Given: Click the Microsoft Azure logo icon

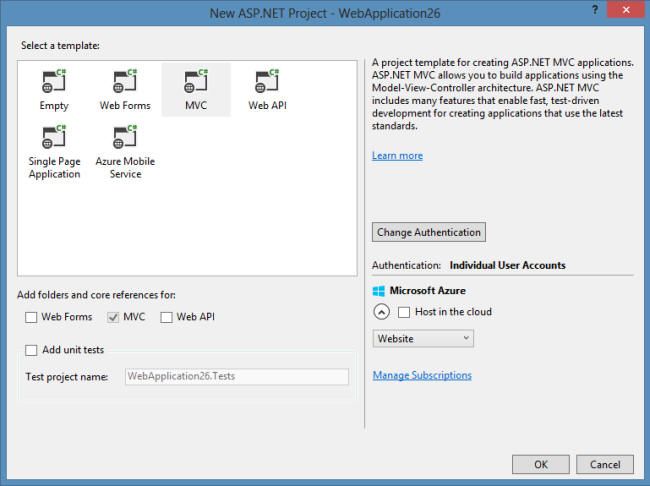Looking at the screenshot, I should click(379, 291).
